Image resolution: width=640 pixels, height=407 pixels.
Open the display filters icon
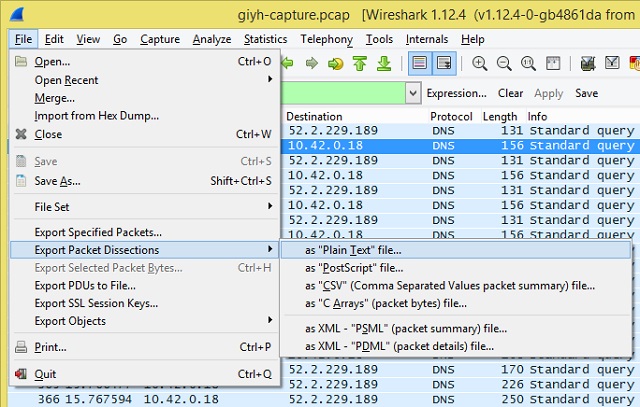(612, 63)
